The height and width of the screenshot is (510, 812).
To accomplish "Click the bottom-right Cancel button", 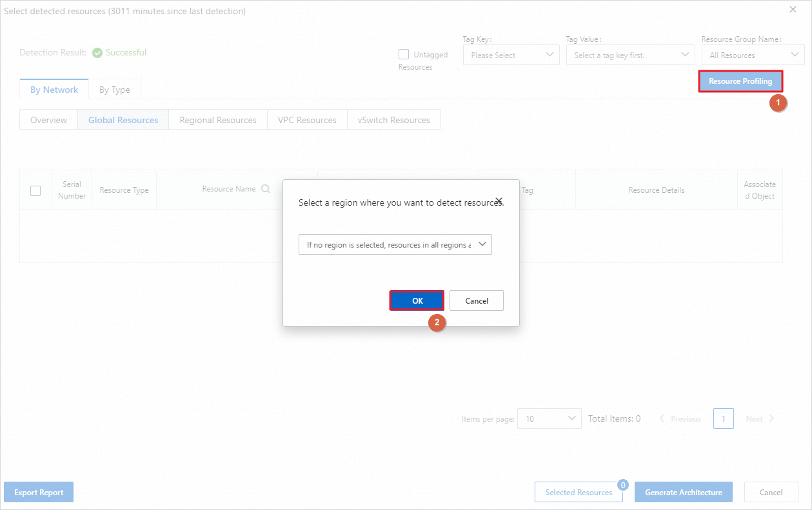I will [x=771, y=492].
